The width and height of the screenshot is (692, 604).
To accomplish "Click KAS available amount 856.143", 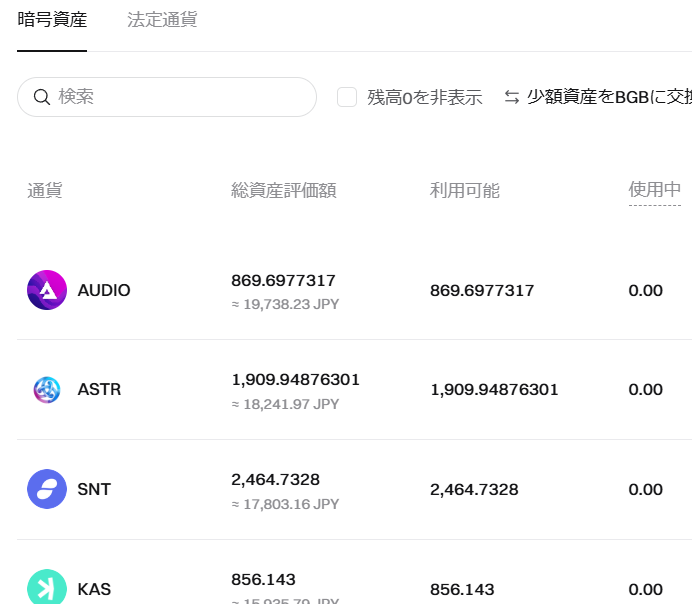I will tap(462, 589).
